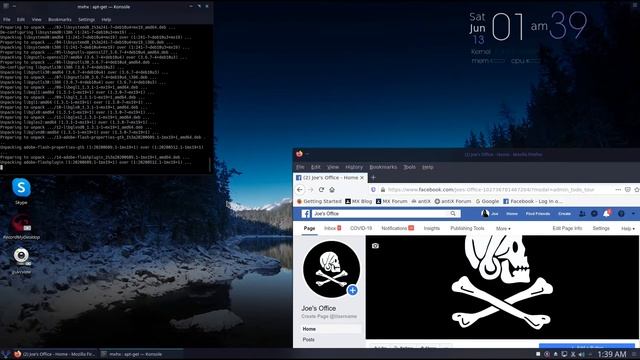The height and width of the screenshot is (360, 640).
Task: Click the Facebook search magnifier
Action: 453,213
